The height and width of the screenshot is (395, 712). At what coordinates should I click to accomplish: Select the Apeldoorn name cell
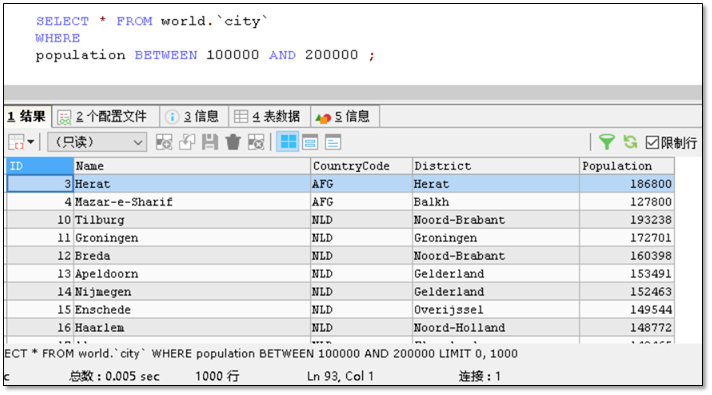pyautogui.click(x=192, y=274)
